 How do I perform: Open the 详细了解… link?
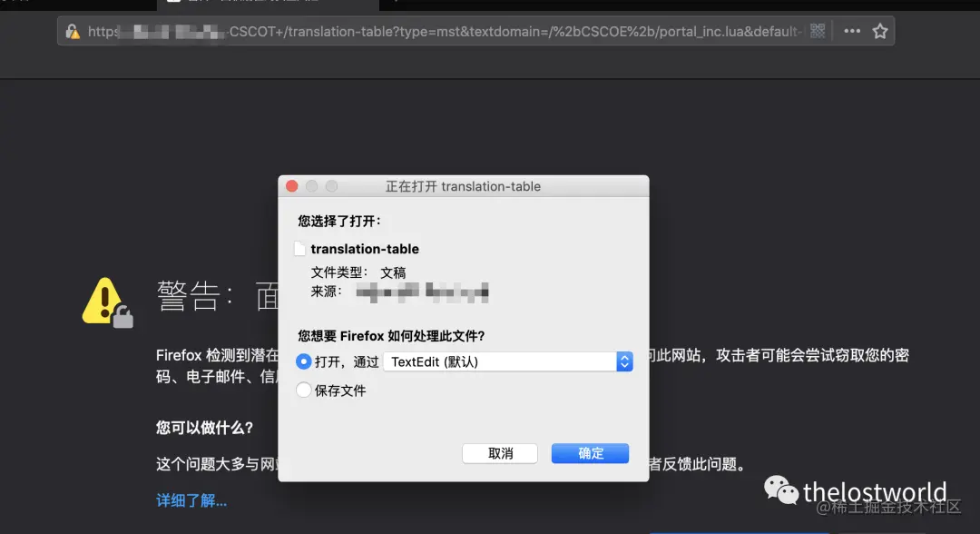click(190, 499)
